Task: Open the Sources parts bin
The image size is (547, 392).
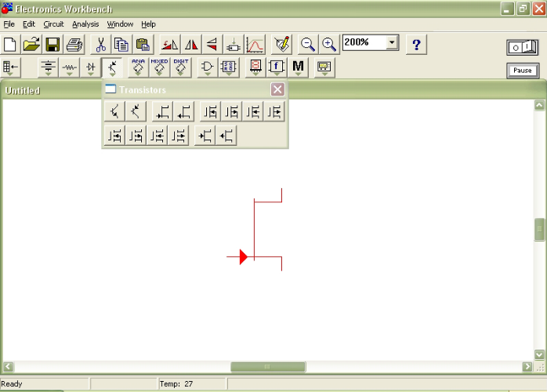Action: [x=48, y=67]
